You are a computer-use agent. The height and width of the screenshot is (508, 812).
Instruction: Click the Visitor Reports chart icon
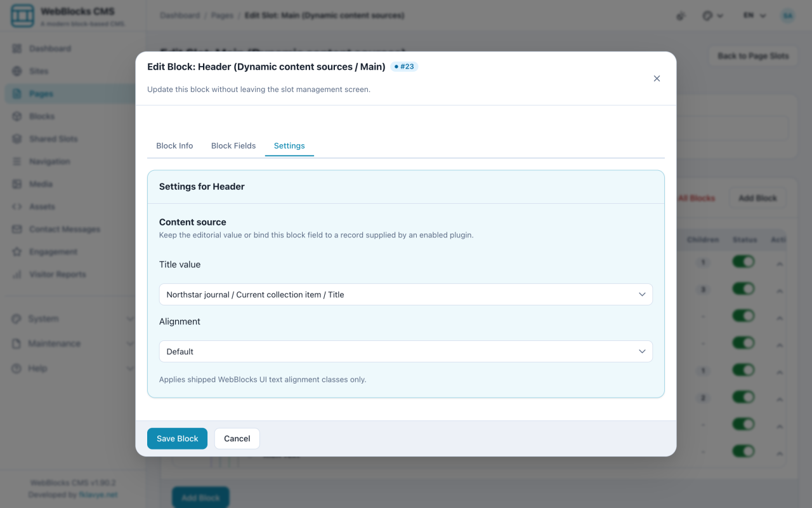[17, 274]
